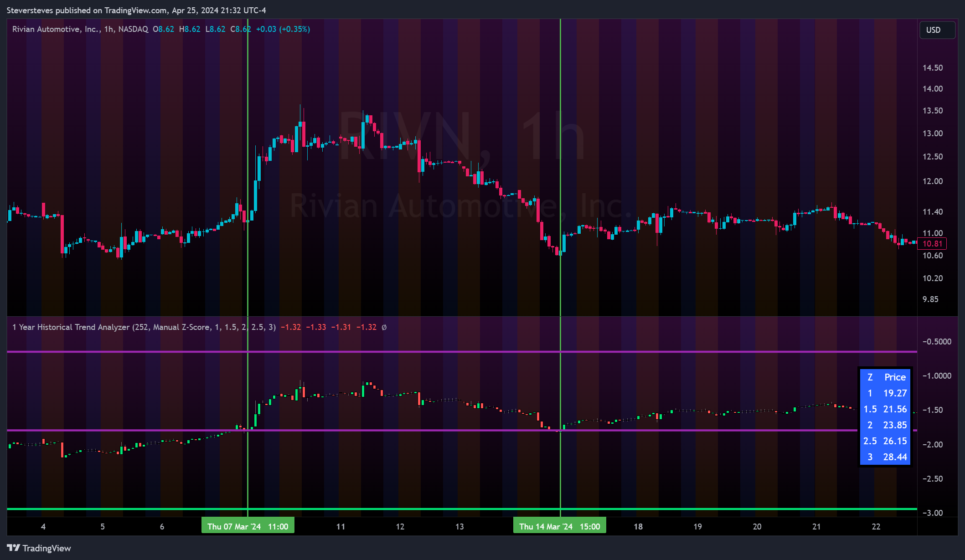Click the 23.85 price for Z 2

tap(895, 425)
